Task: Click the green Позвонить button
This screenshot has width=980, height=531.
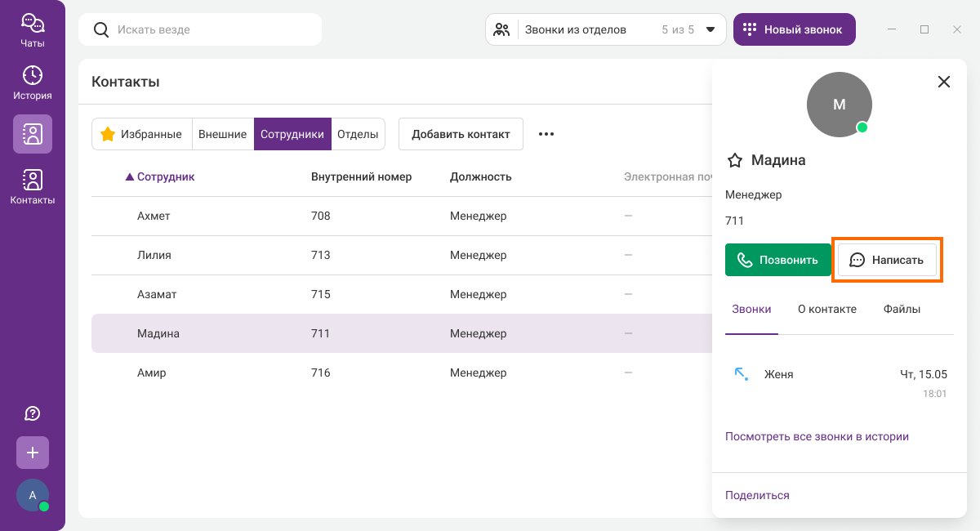Action: coord(777,260)
